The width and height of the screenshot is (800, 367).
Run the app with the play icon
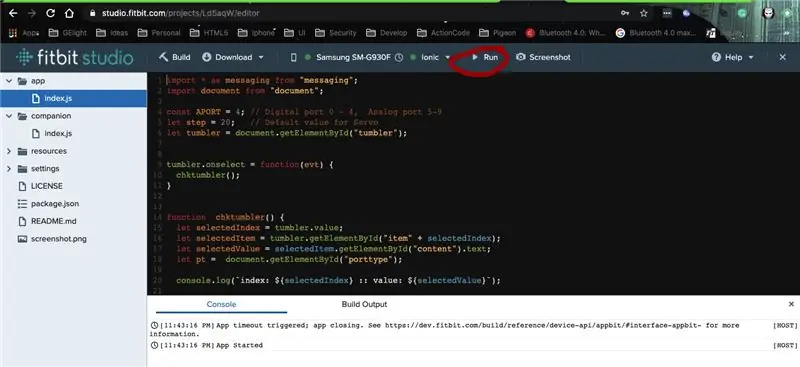tap(485, 57)
